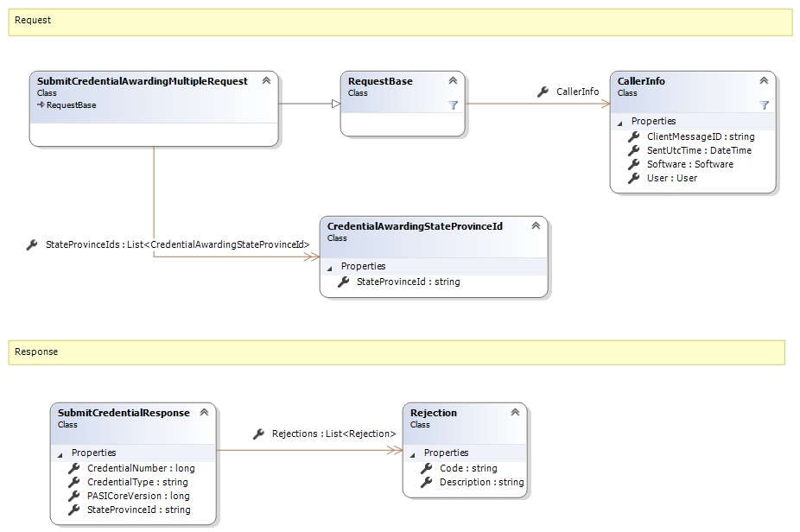Toggle Properties section triangle in CallerInfo
800x532 pixels.
coord(619,122)
